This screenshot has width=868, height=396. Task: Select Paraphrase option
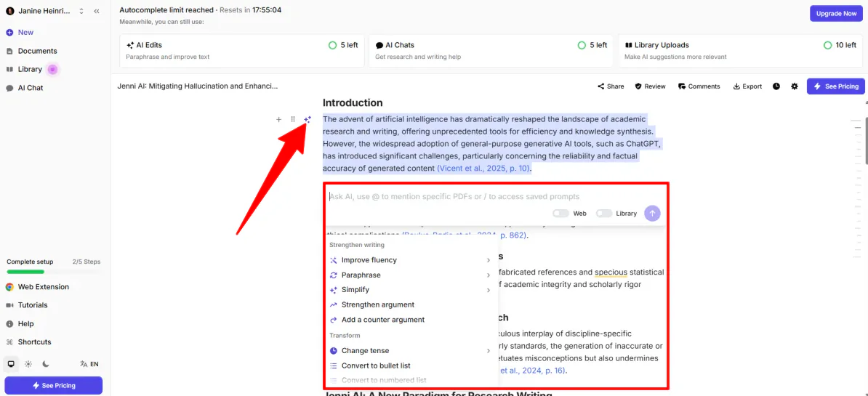click(361, 275)
